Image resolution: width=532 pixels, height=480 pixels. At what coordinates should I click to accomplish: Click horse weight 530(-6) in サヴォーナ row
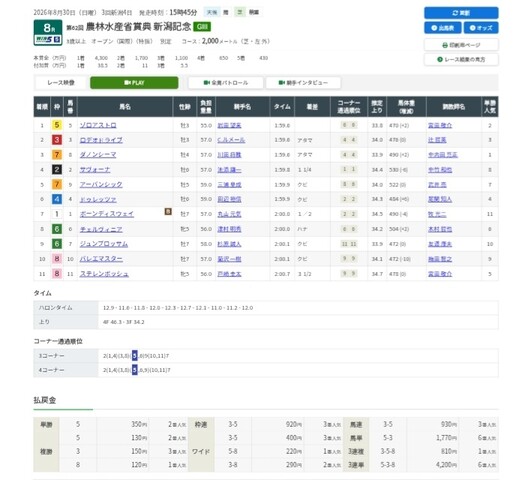click(399, 170)
